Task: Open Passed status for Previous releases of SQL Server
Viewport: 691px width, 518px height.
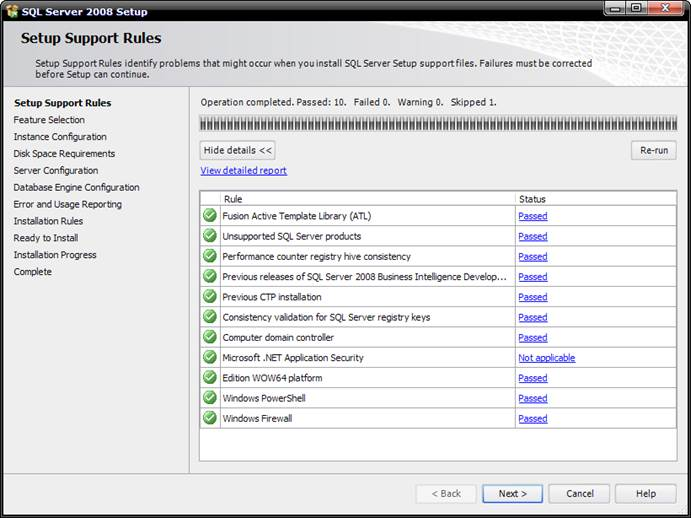Action: pyautogui.click(x=533, y=277)
